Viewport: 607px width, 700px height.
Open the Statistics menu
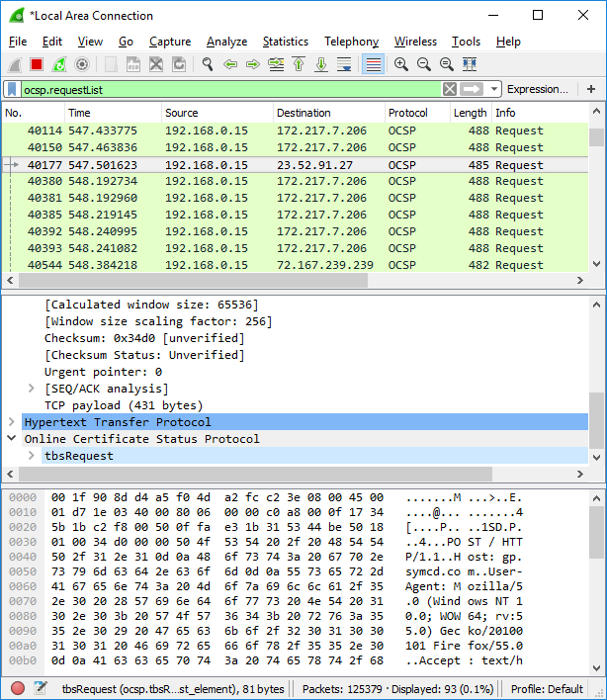(x=285, y=42)
